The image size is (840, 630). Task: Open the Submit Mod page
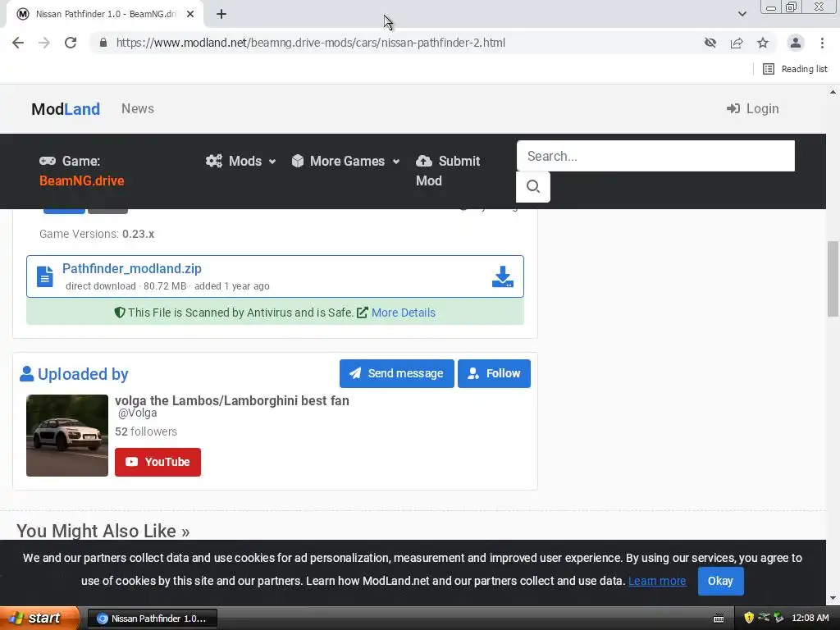(x=448, y=171)
